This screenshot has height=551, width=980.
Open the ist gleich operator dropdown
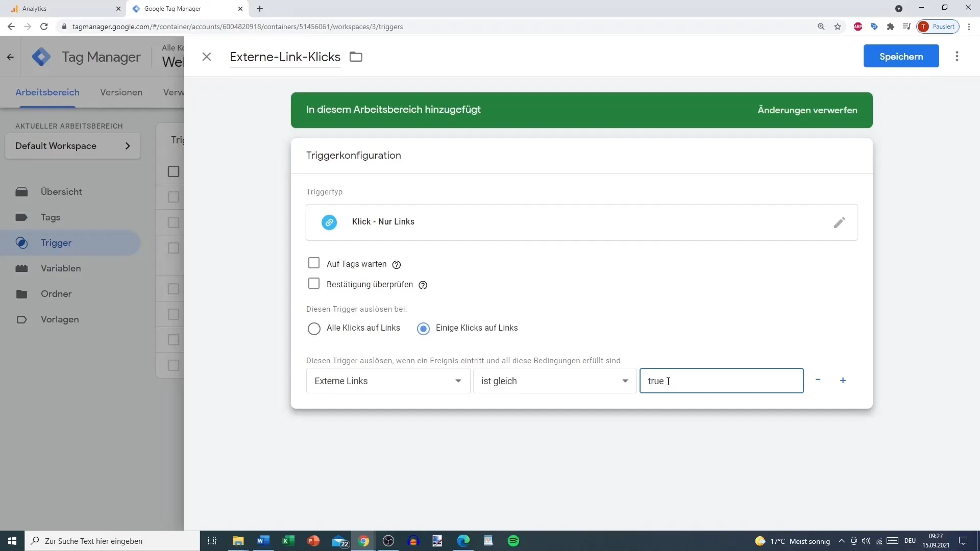tap(555, 381)
